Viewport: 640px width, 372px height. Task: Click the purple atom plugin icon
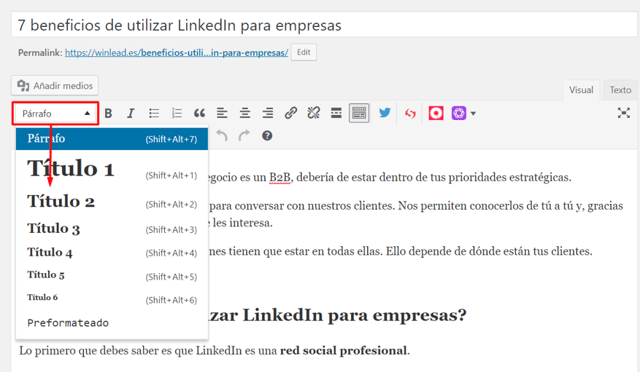click(x=459, y=113)
